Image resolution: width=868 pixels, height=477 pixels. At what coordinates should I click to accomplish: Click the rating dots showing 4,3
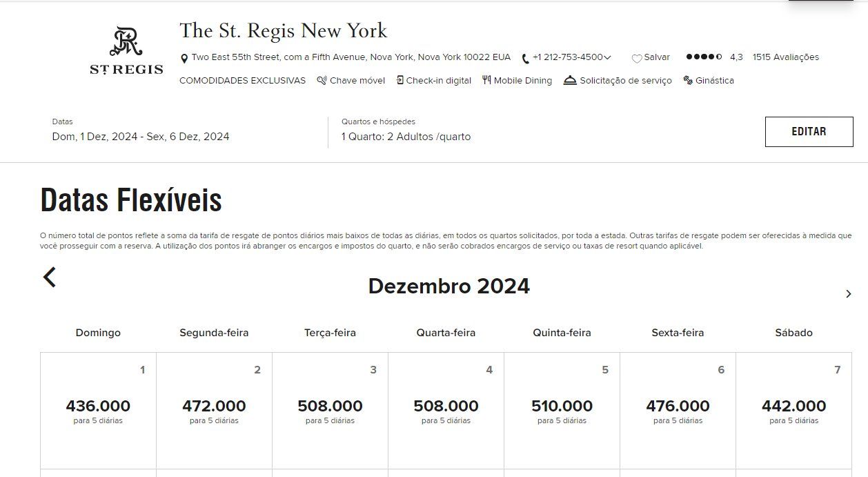coord(704,57)
